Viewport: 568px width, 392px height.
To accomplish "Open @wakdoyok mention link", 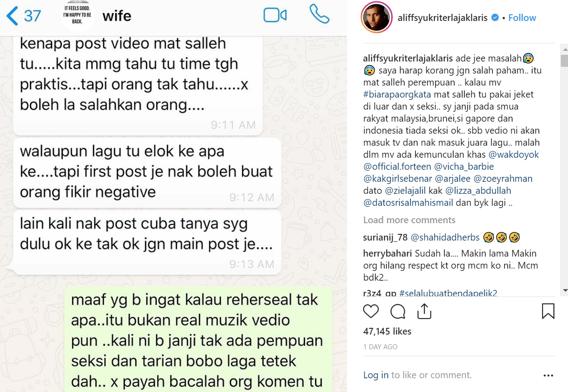I will click(514, 155).
